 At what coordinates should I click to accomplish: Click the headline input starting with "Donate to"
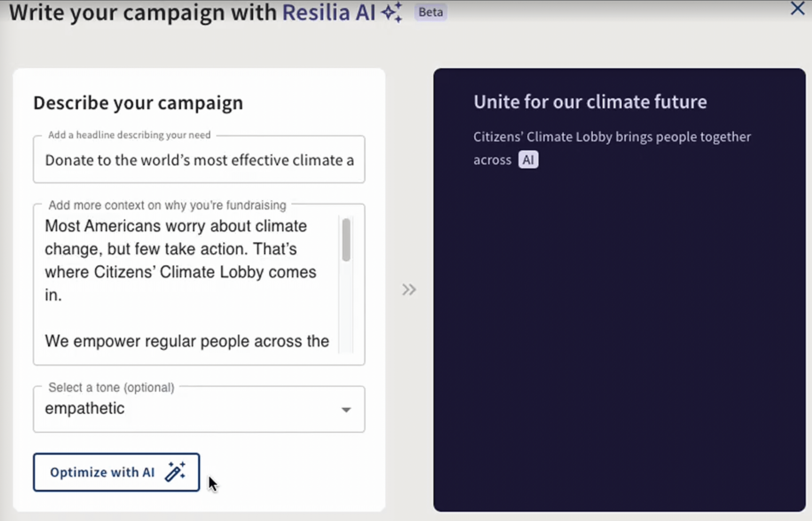[199, 160]
